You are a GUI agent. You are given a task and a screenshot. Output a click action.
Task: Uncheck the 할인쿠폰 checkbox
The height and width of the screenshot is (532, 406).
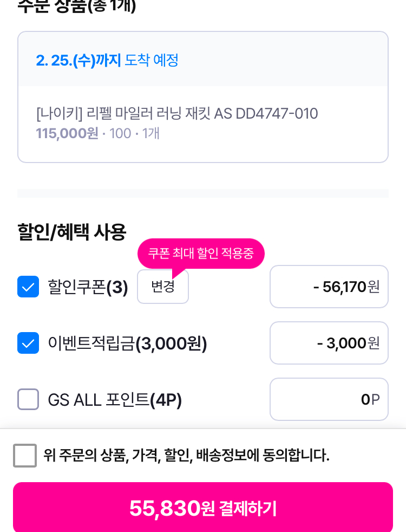28,287
